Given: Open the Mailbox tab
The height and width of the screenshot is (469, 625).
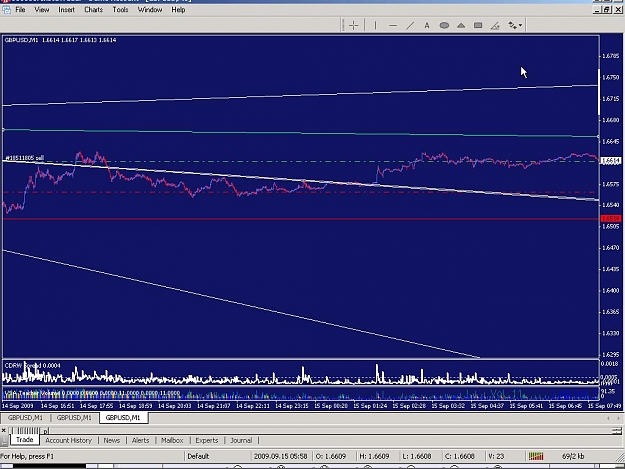Looking at the screenshot, I should [172, 440].
